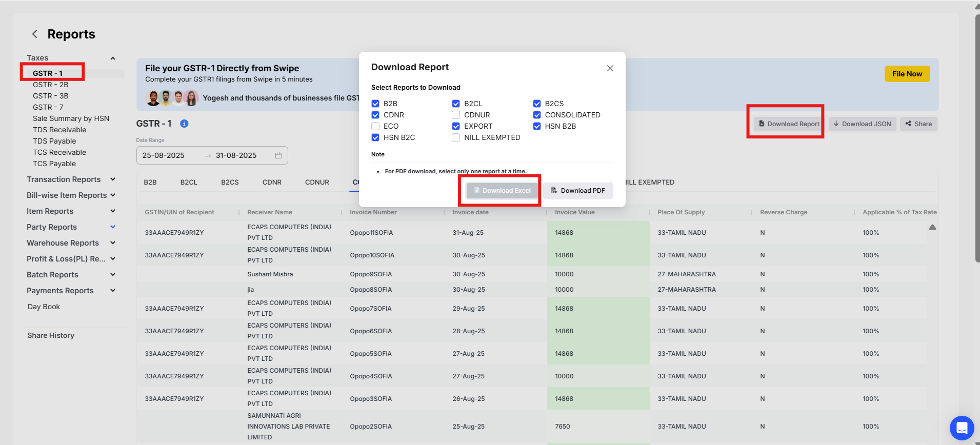Viewport: 980px width, 445px height.
Task: Collapse the Taxes section
Action: point(113,58)
